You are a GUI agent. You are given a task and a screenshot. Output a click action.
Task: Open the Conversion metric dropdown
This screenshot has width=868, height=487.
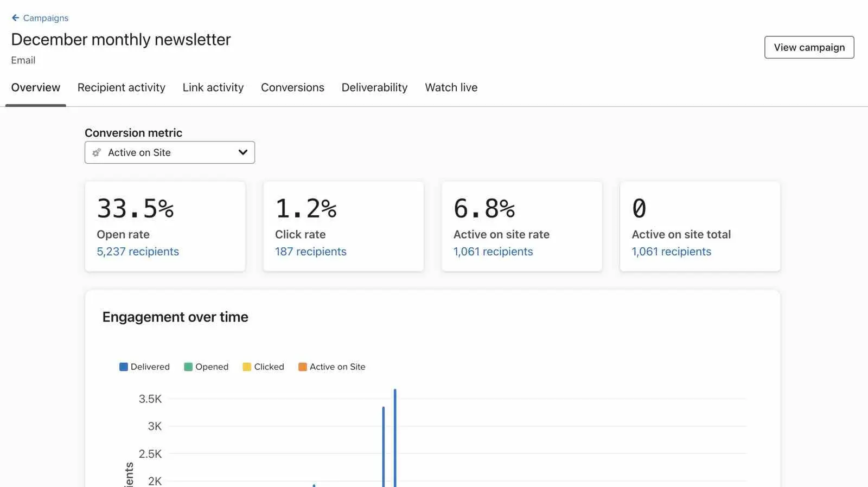coord(169,153)
